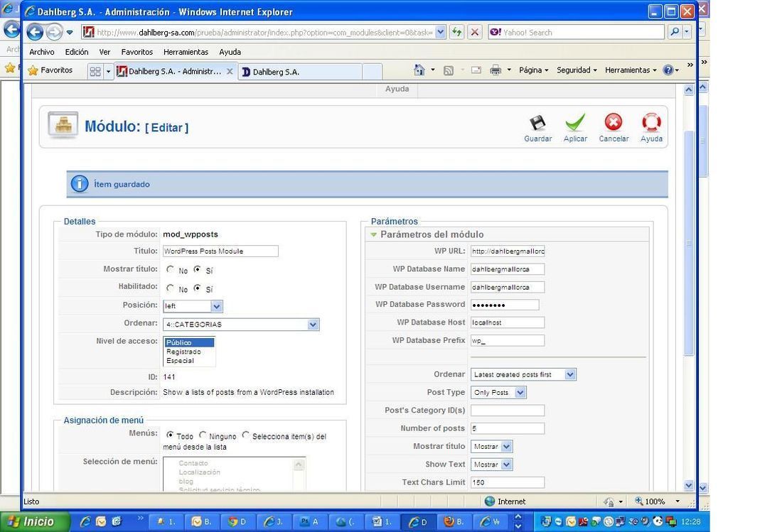Open the Latest created posts first dropdown

523,374
